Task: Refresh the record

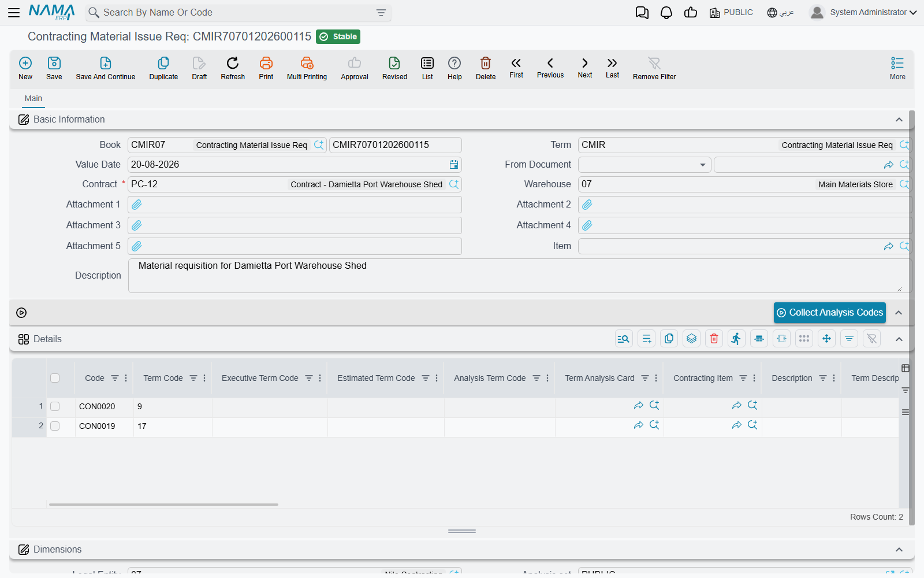Action: [x=233, y=68]
